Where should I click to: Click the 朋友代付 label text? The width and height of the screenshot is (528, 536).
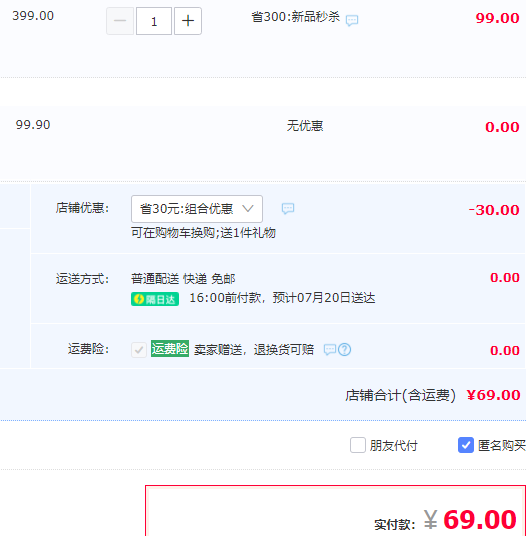[393, 445]
